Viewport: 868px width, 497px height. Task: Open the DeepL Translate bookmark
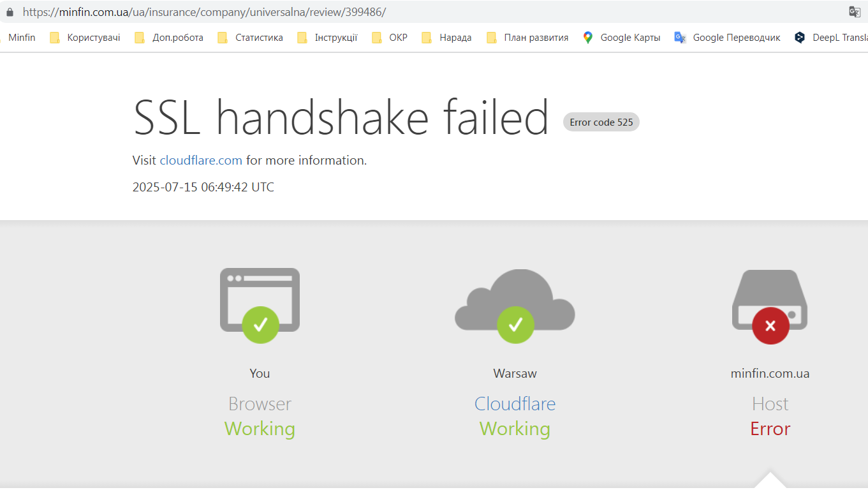point(831,38)
